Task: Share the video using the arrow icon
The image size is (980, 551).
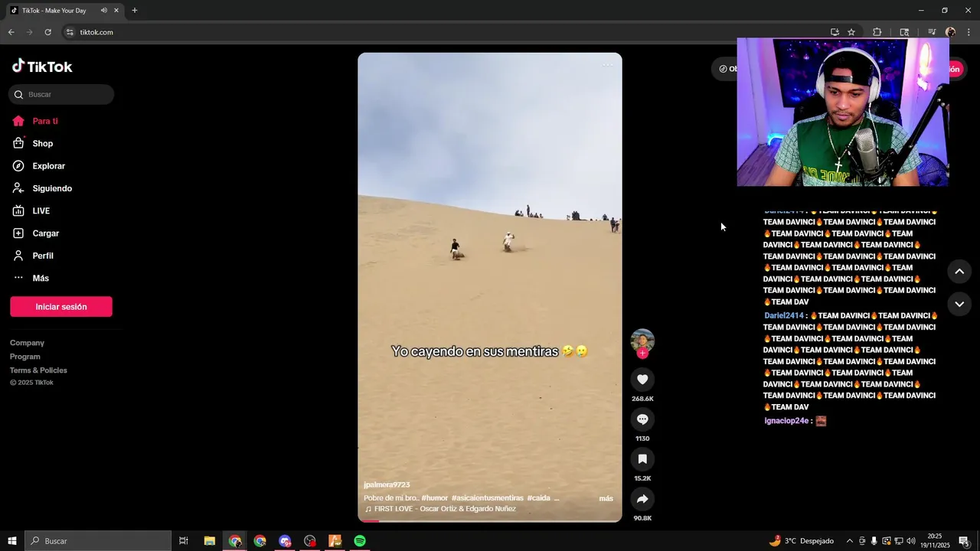Action: 642,499
